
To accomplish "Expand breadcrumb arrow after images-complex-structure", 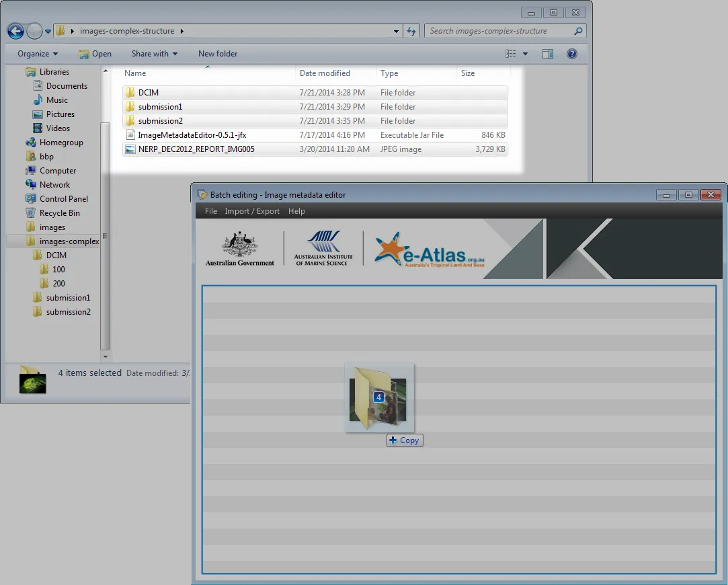I will point(182,31).
